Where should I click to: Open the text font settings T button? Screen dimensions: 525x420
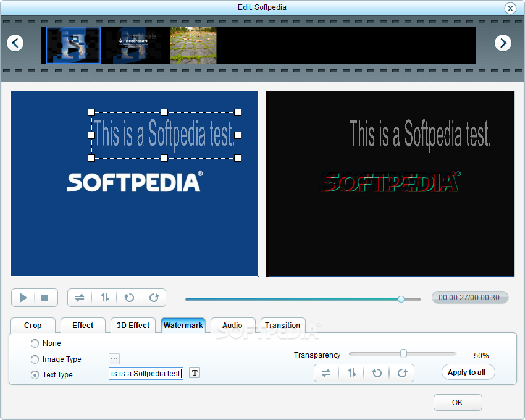pyautogui.click(x=195, y=373)
